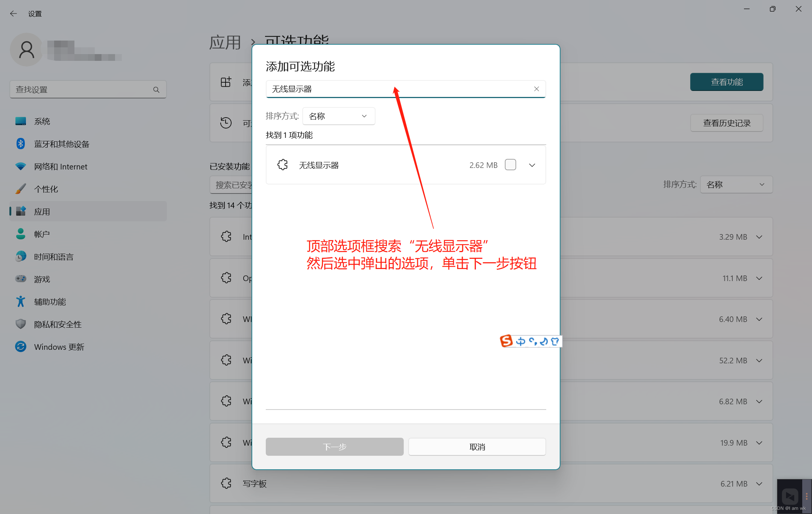Check the 无线显示器 feature checkbox
The height and width of the screenshot is (514, 812).
510,165
